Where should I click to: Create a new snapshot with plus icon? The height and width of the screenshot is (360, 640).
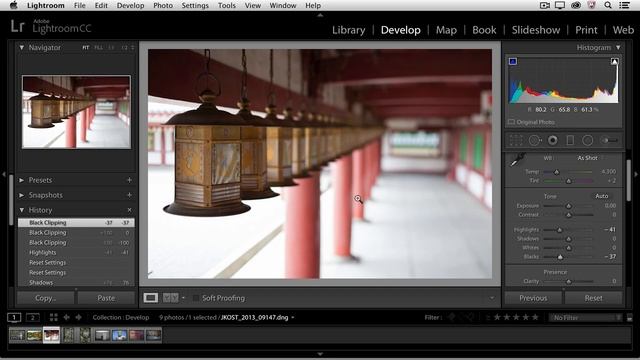[129, 195]
